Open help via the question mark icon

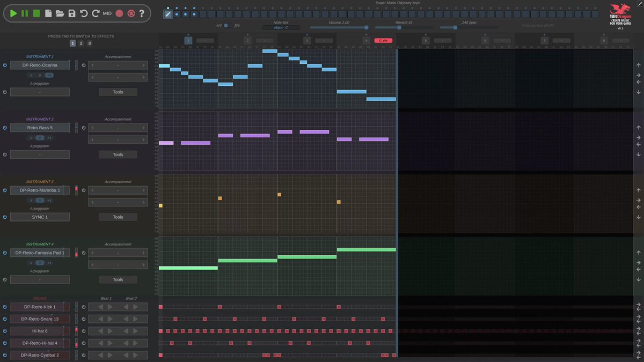click(x=142, y=13)
